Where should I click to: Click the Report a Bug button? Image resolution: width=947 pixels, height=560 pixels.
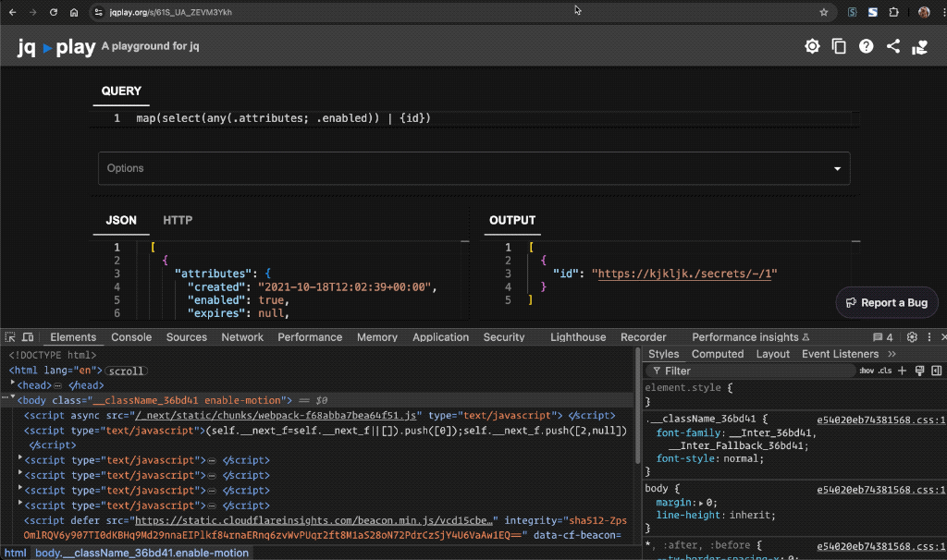click(x=887, y=302)
